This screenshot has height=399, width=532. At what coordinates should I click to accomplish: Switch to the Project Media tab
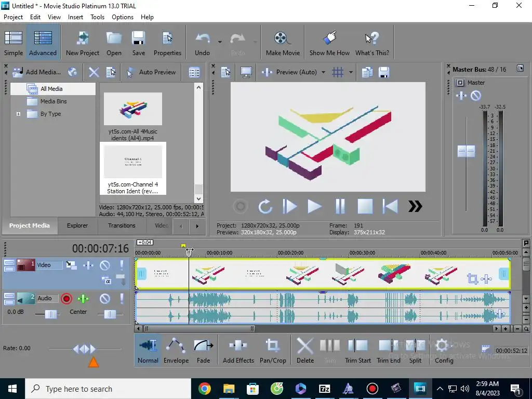point(30,225)
